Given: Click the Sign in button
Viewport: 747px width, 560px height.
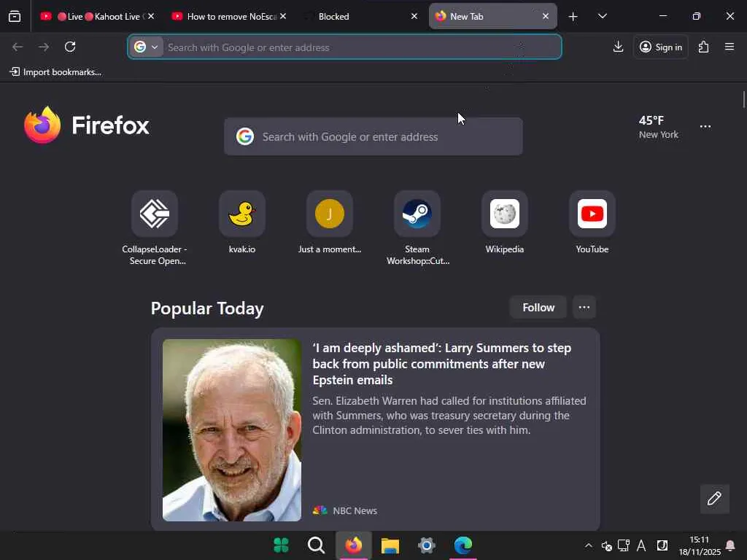Looking at the screenshot, I should [x=661, y=47].
